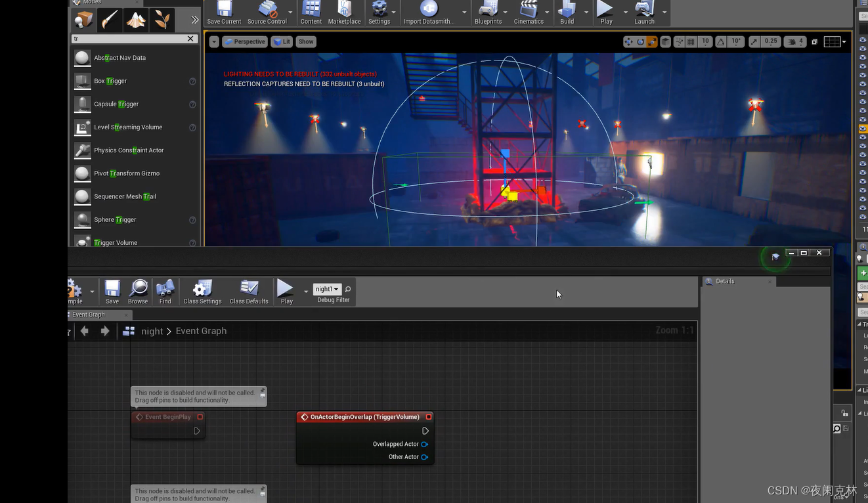Toggle world/local coordinate system icon
Viewport: 868px width, 503px height.
point(665,41)
